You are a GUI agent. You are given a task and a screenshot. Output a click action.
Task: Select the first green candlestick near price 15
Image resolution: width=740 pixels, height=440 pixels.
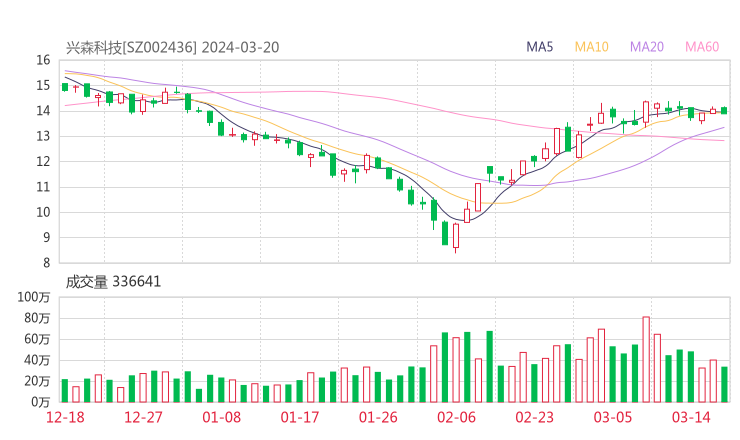click(65, 87)
